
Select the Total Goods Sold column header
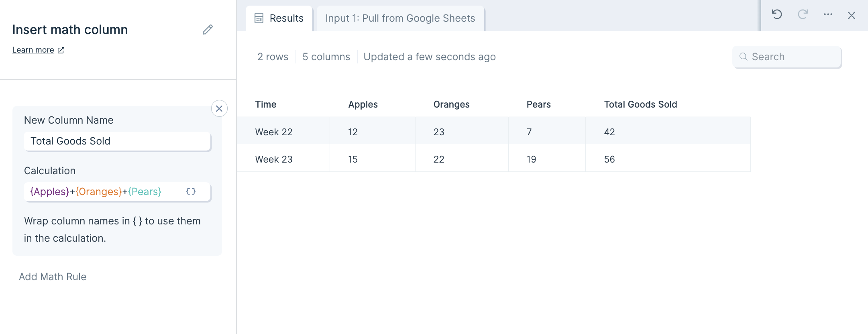click(x=640, y=104)
